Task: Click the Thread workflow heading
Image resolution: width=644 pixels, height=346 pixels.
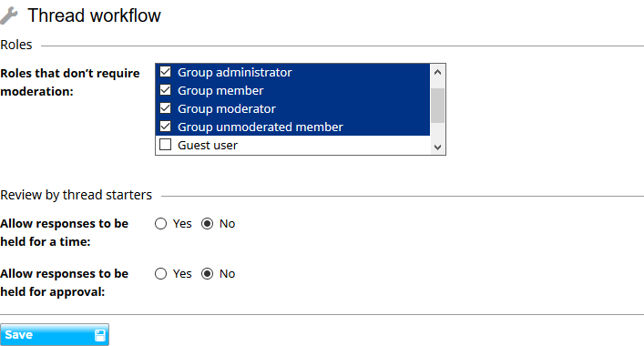Action: tap(94, 15)
